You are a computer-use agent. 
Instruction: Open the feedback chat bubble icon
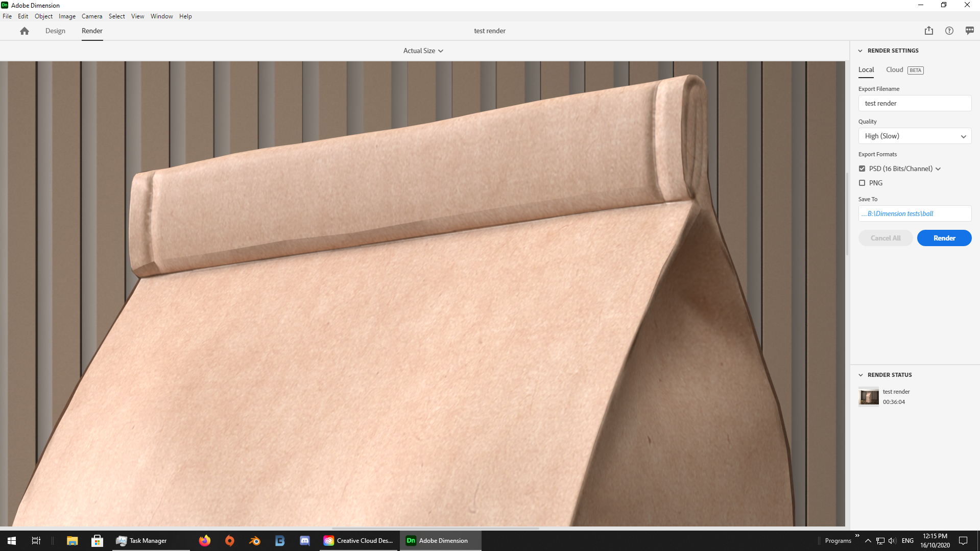click(x=968, y=31)
